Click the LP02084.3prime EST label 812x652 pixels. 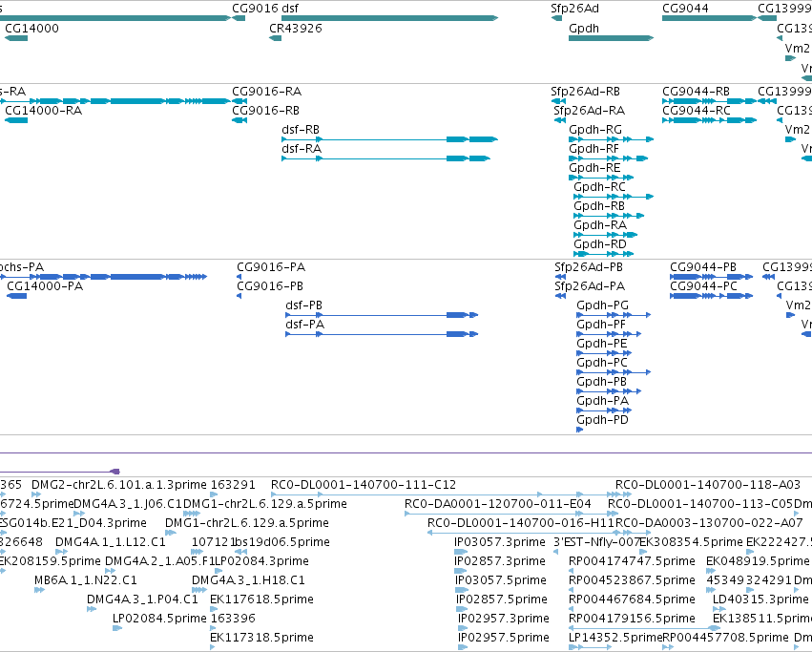[261, 561]
